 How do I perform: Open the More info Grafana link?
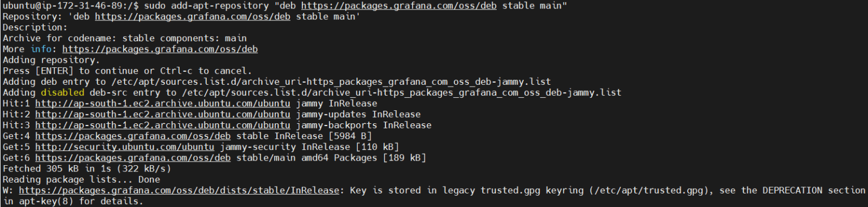[160, 49]
